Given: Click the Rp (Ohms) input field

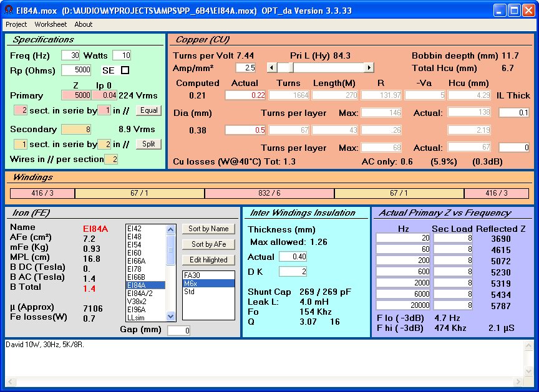Looking at the screenshot, I should coord(76,70).
